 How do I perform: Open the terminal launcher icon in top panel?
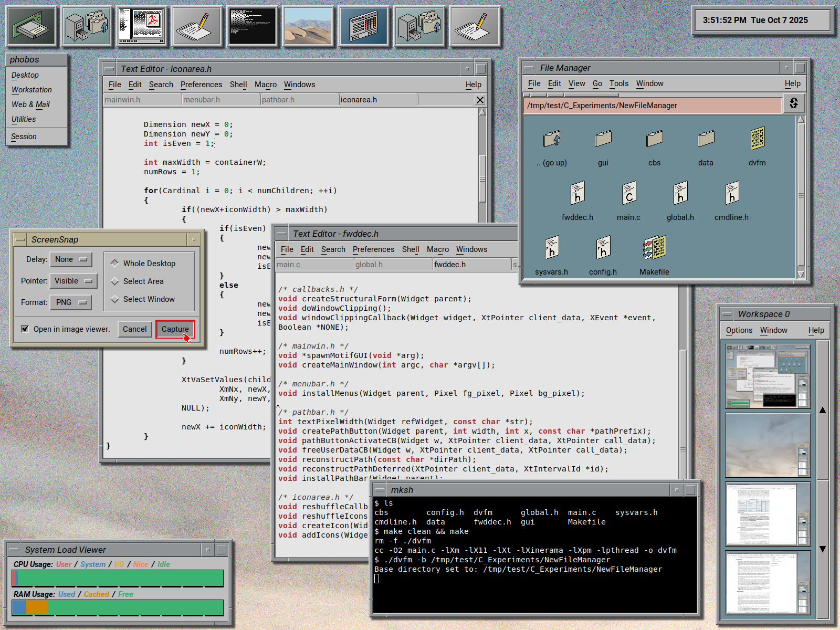point(253,26)
